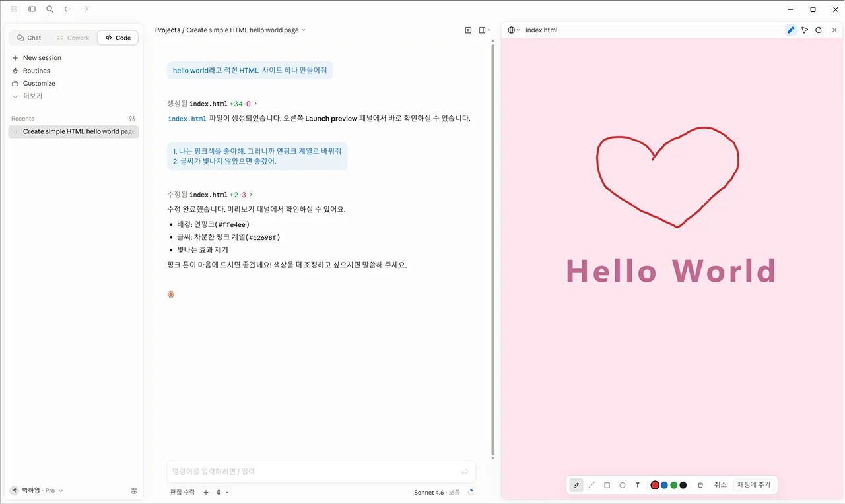Select the straight line drawing tool
Image resolution: width=845 pixels, height=504 pixels.
click(591, 485)
